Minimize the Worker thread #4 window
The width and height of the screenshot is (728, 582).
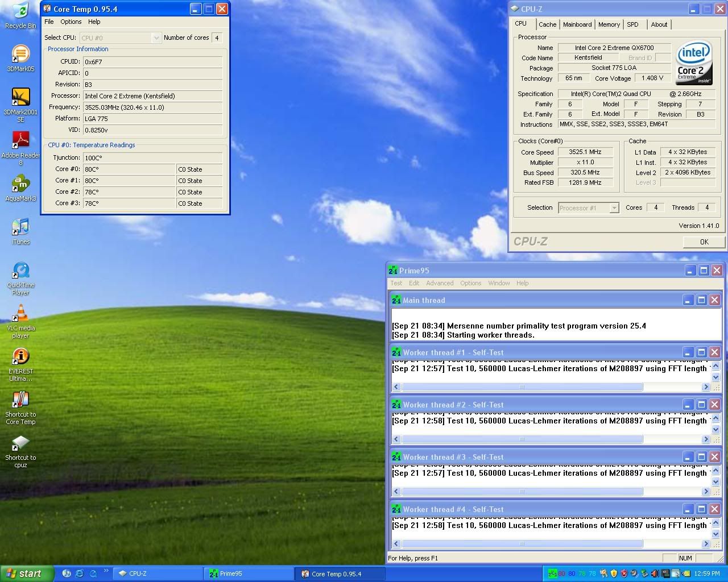688,509
